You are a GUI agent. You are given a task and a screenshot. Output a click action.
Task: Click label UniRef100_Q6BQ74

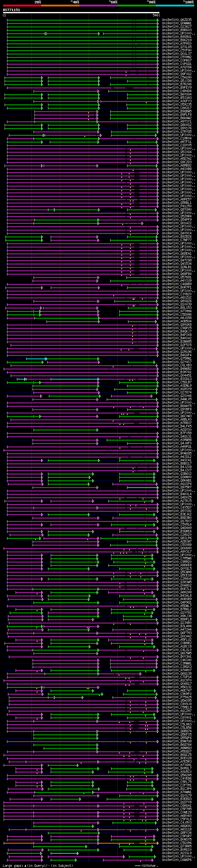click(x=177, y=731)
